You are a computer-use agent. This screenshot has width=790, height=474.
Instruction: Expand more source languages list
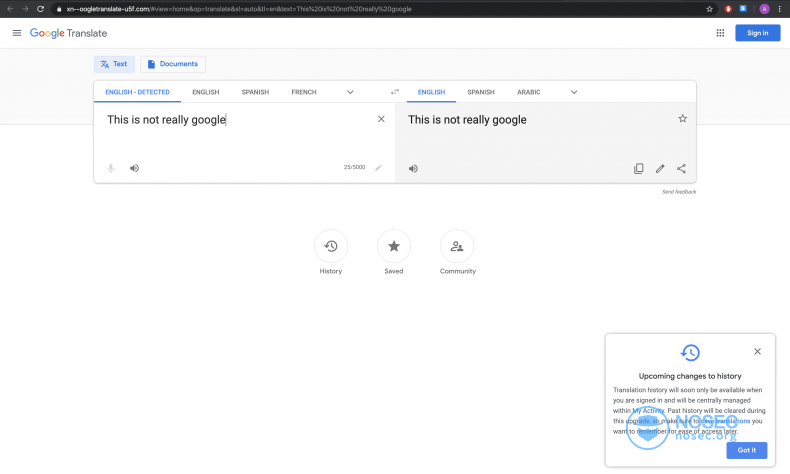pyautogui.click(x=350, y=92)
